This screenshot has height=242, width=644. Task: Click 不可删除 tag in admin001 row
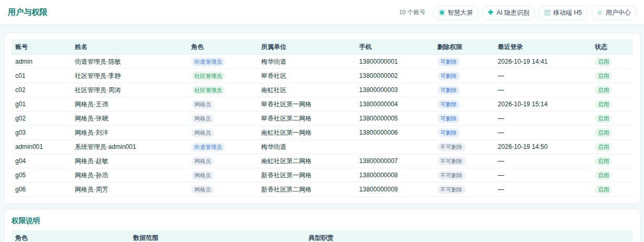[x=451, y=147]
